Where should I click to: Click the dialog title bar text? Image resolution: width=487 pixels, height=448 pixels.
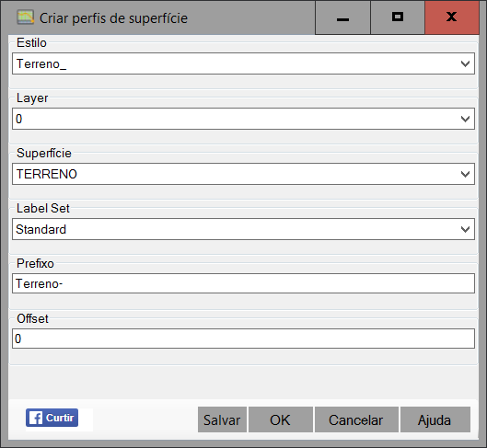[113, 18]
